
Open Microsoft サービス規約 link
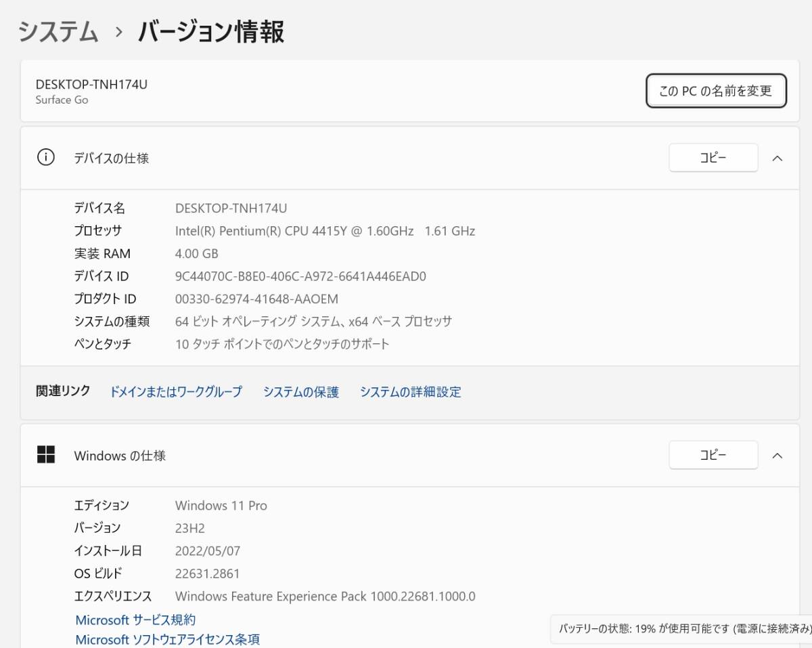tap(135, 620)
